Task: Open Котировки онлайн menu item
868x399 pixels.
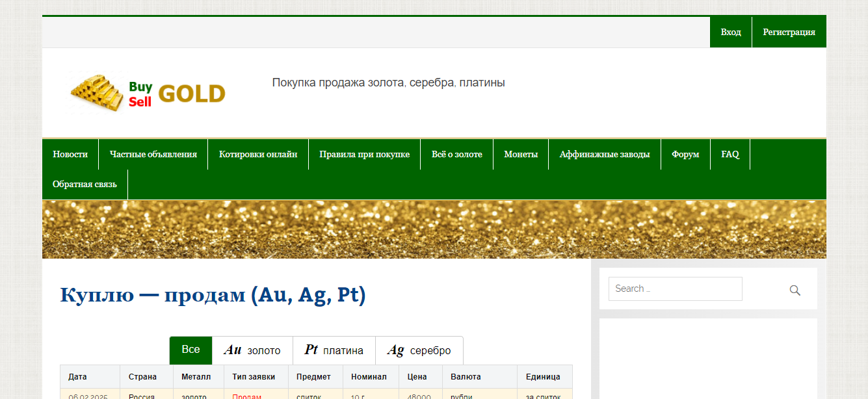Action: (258, 154)
